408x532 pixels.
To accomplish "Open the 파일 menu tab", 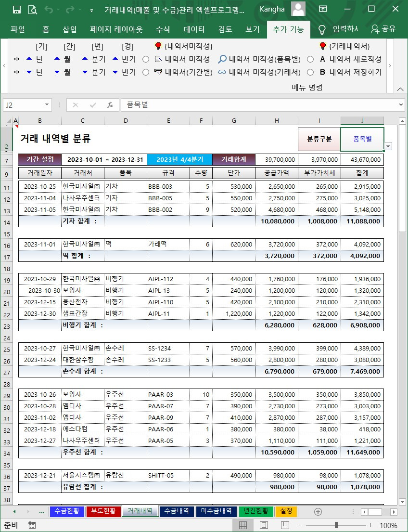I will 18,29.
